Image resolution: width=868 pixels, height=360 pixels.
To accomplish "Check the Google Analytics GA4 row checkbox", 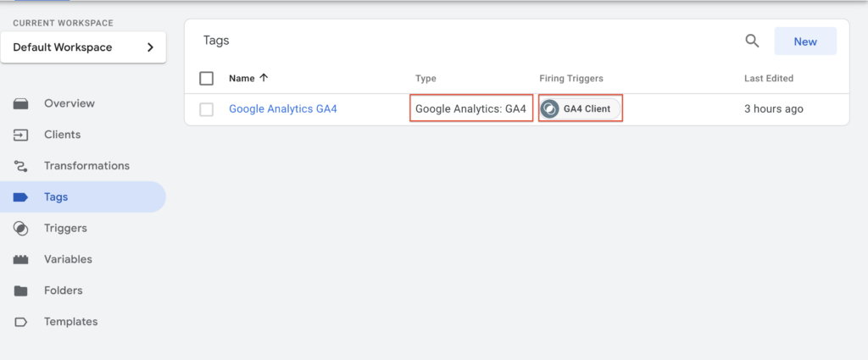I will click(207, 109).
